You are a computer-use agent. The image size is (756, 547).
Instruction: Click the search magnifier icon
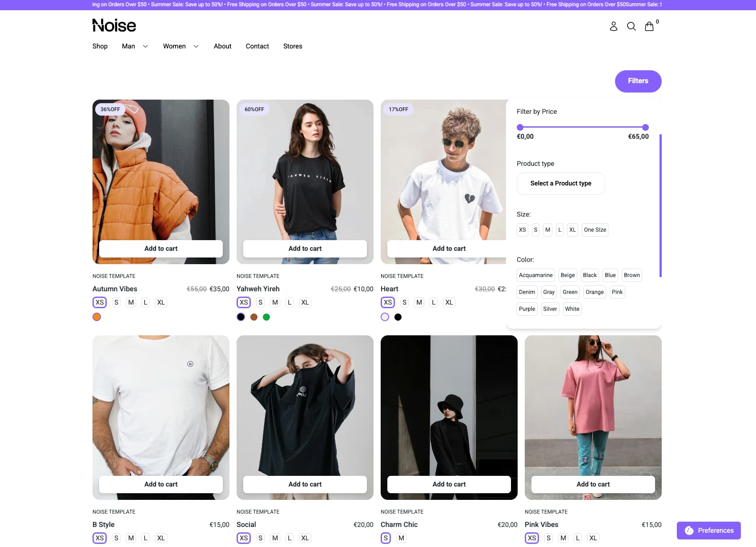(631, 27)
